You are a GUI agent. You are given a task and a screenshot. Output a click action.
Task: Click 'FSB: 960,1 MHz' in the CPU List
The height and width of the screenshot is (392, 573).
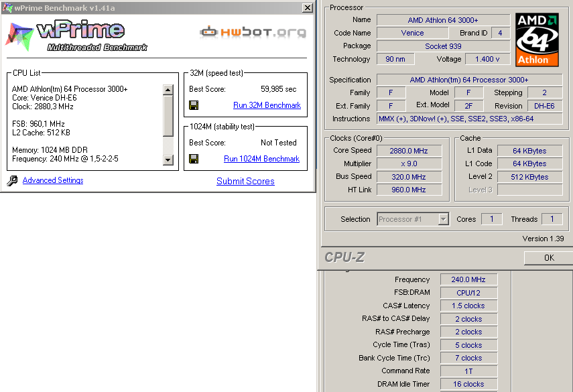(38, 124)
